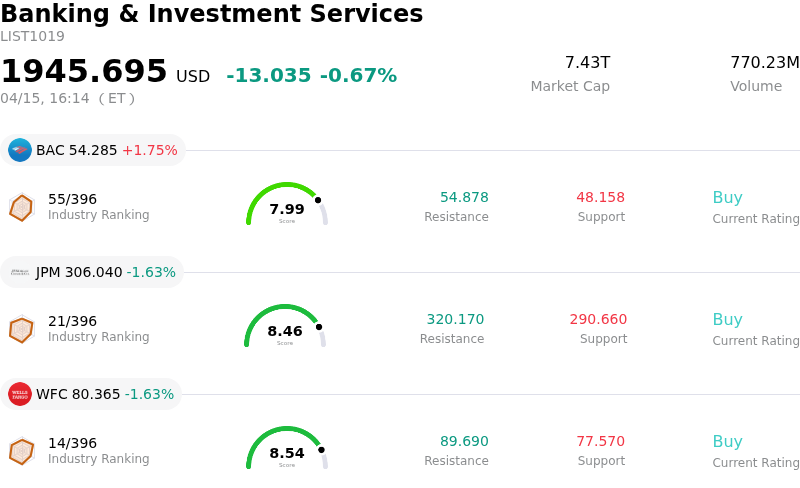Click BAC industry ranking radar icon
Screen dimensions: 800x488
click(x=21, y=207)
